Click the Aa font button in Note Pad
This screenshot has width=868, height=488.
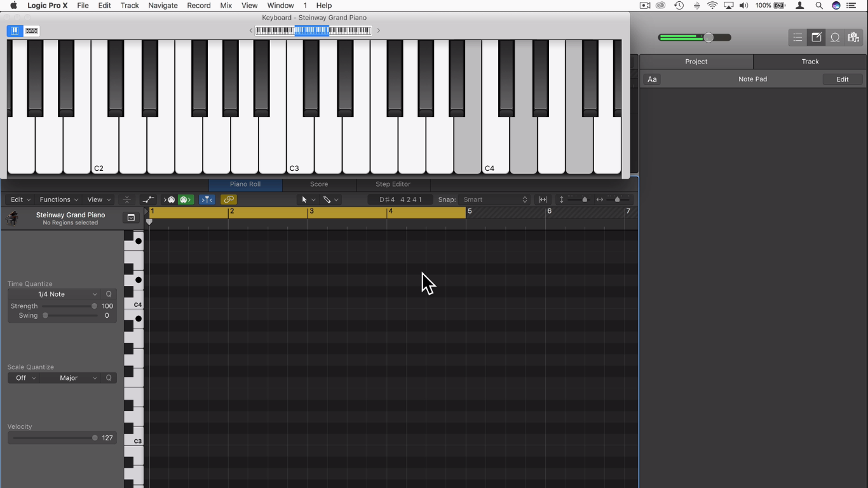(652, 79)
